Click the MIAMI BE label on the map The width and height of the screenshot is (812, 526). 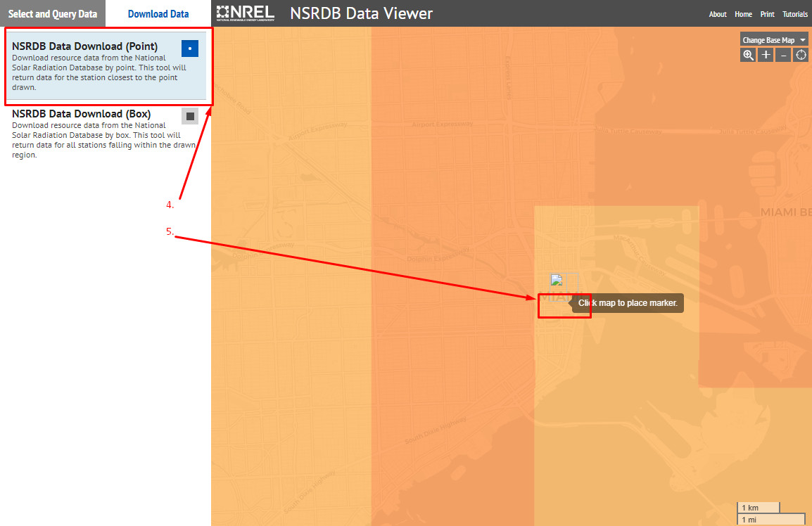coord(785,212)
